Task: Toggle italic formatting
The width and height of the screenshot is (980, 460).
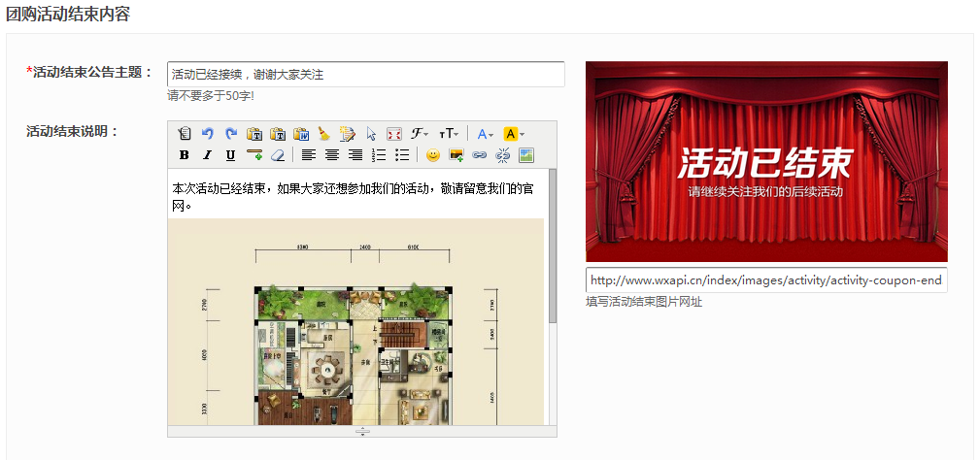Action: pyautogui.click(x=207, y=155)
